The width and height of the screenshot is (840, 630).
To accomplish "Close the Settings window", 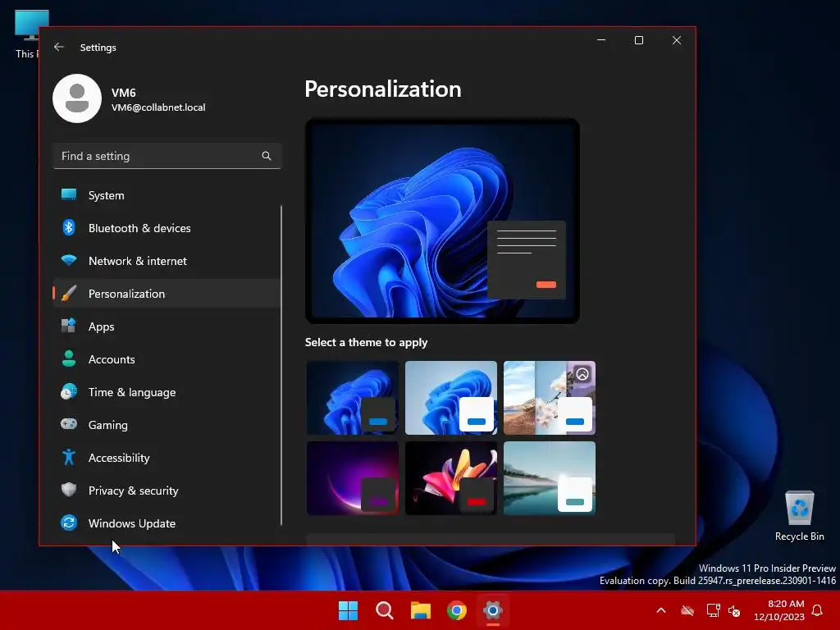I will click(677, 40).
